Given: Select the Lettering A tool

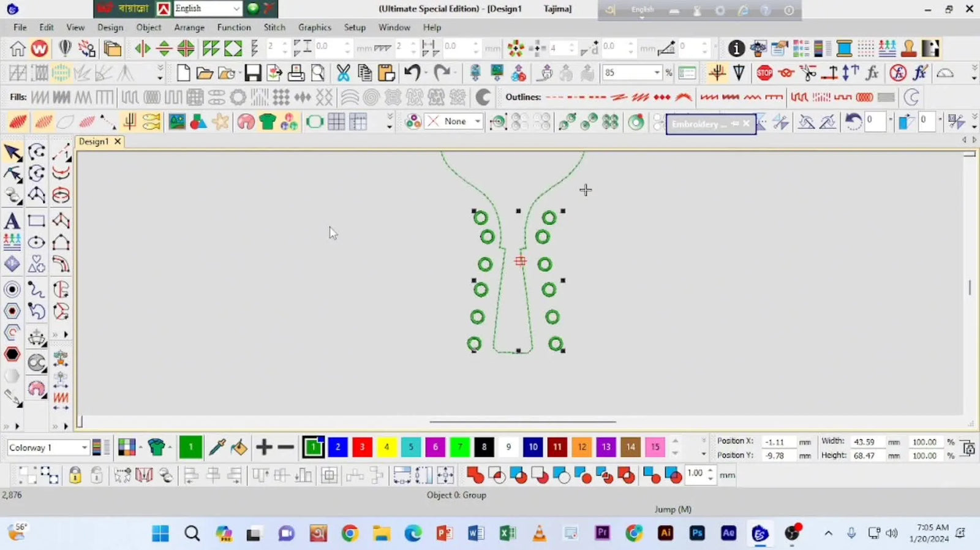Looking at the screenshot, I should point(12,220).
